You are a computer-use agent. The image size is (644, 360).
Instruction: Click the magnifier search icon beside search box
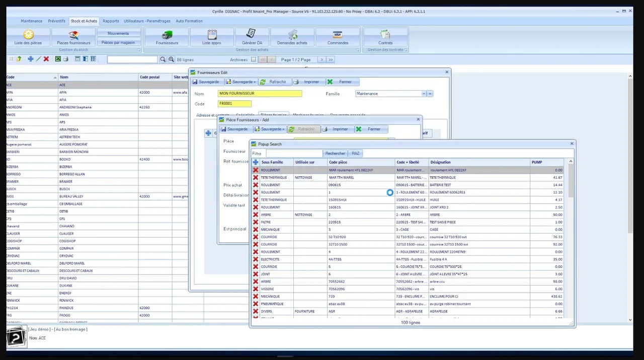(163, 59)
